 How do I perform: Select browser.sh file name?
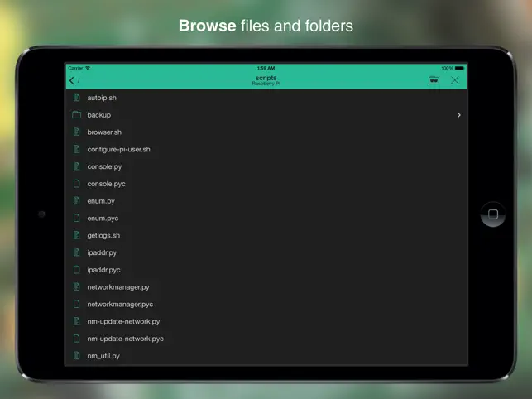click(x=104, y=132)
